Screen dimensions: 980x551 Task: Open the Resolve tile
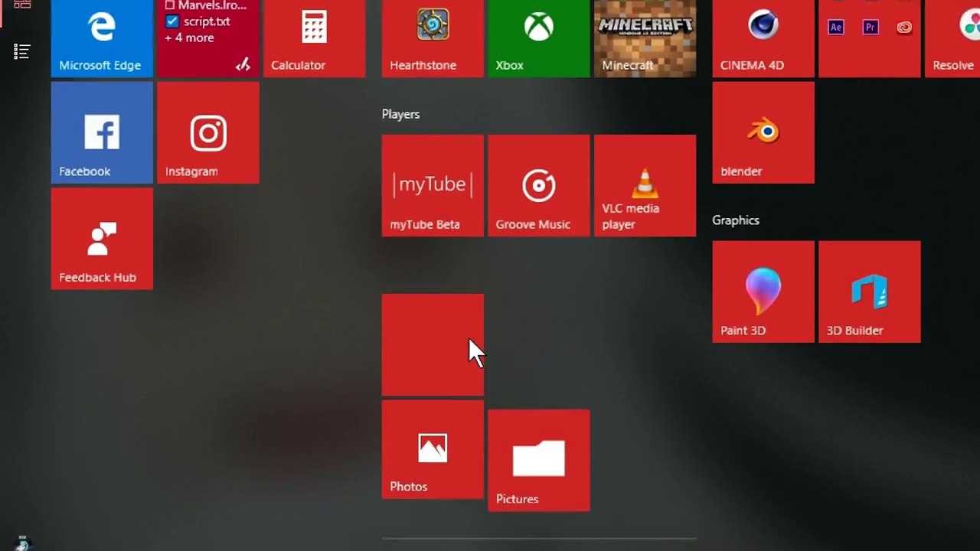click(952, 38)
